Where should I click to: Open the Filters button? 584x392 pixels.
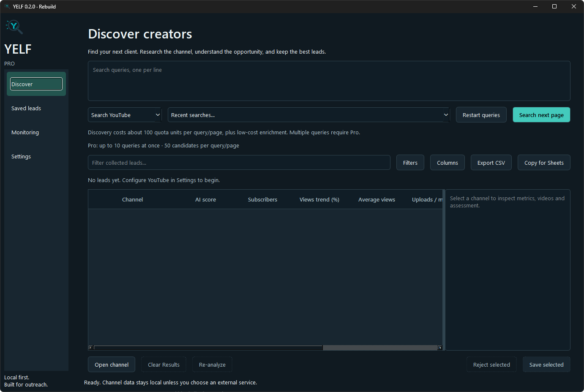410,163
